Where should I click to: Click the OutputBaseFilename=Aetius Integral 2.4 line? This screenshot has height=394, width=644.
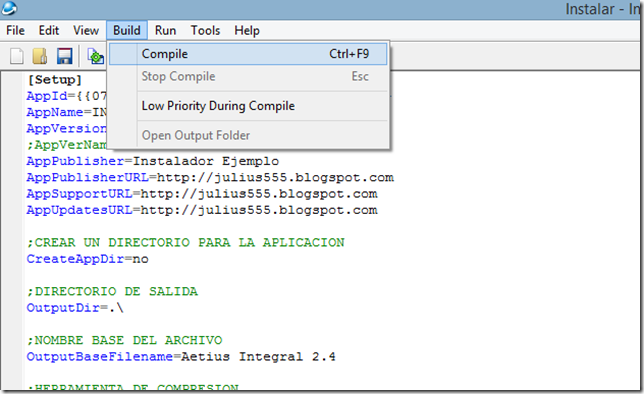(181, 357)
